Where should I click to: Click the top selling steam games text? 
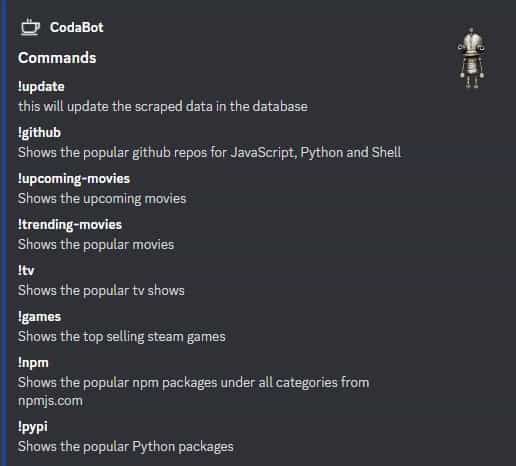pyautogui.click(x=122, y=337)
